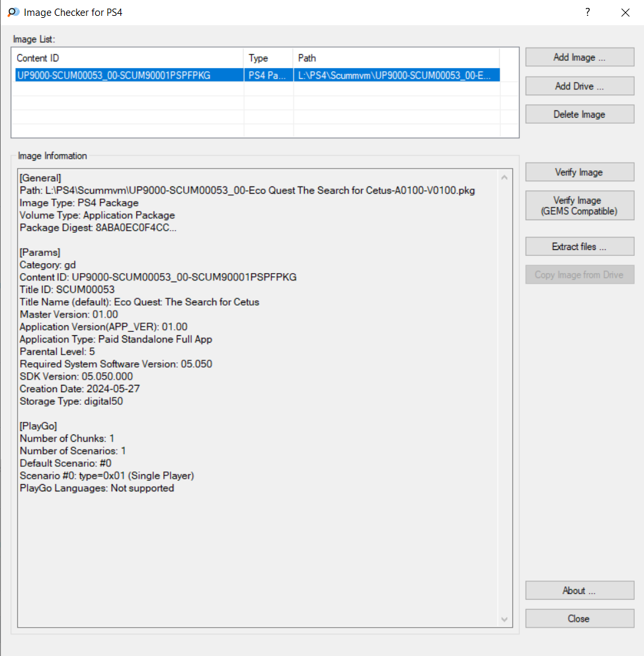644x656 pixels.
Task: Click the 'Category: gd' line
Action: (x=48, y=265)
